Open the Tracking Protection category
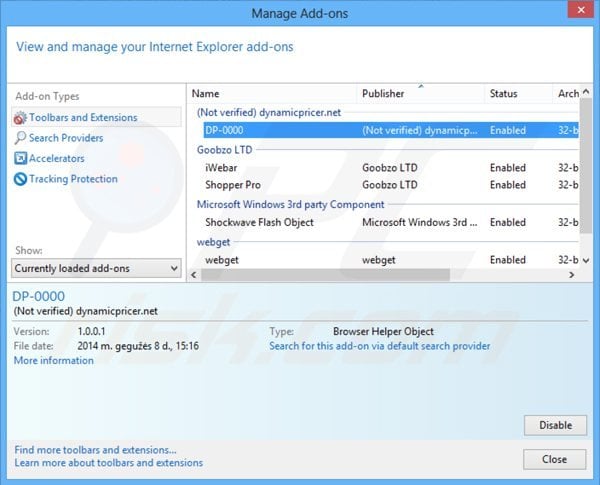This screenshot has height=485, width=600. pos(73,179)
